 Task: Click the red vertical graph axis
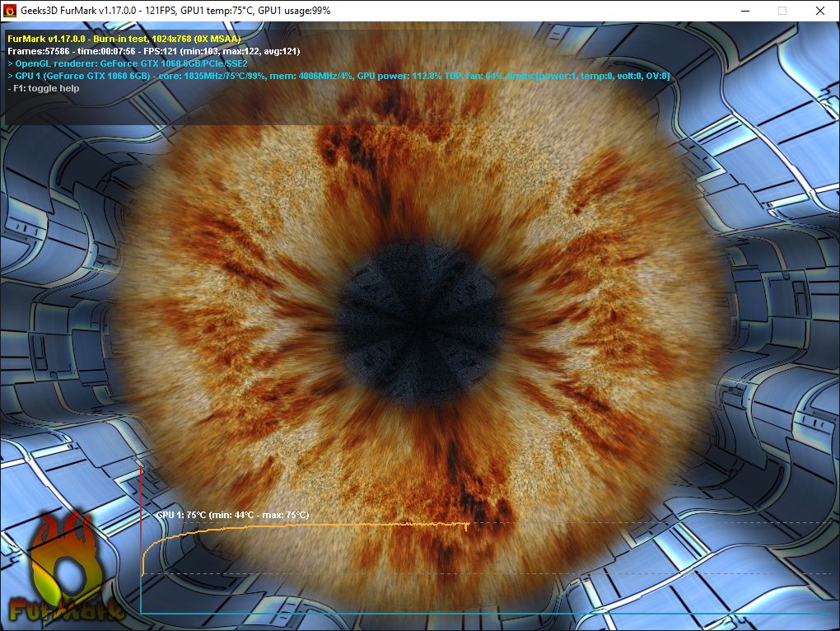pyautogui.click(x=141, y=539)
